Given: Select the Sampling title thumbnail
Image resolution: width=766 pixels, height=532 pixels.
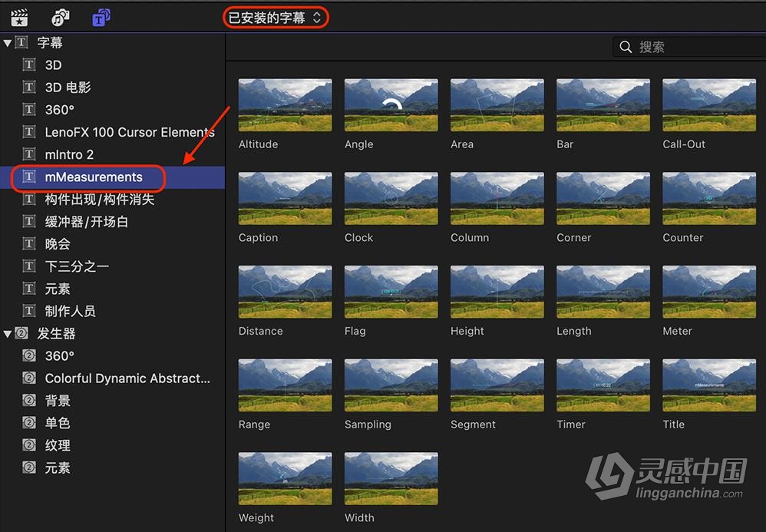Looking at the screenshot, I should [391, 385].
